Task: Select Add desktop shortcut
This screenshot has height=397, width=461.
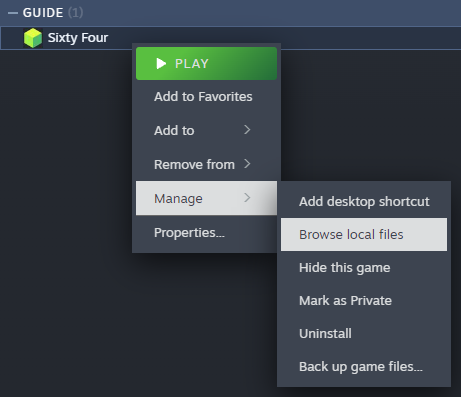Action: [x=364, y=202]
